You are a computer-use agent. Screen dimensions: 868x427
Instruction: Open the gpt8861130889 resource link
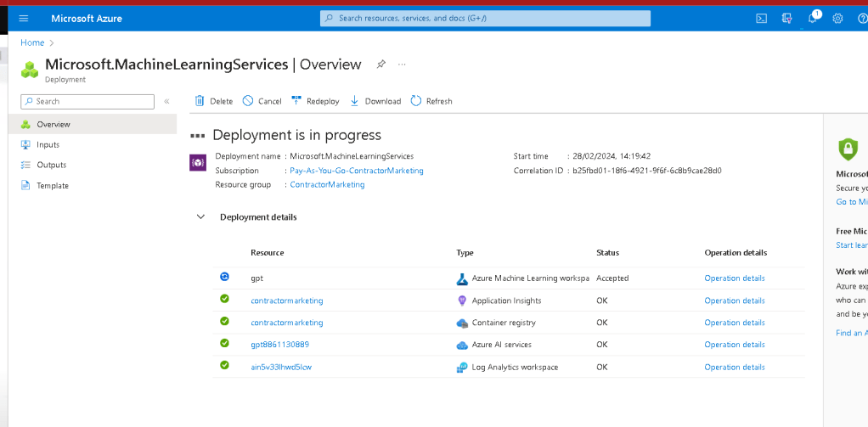click(x=279, y=345)
